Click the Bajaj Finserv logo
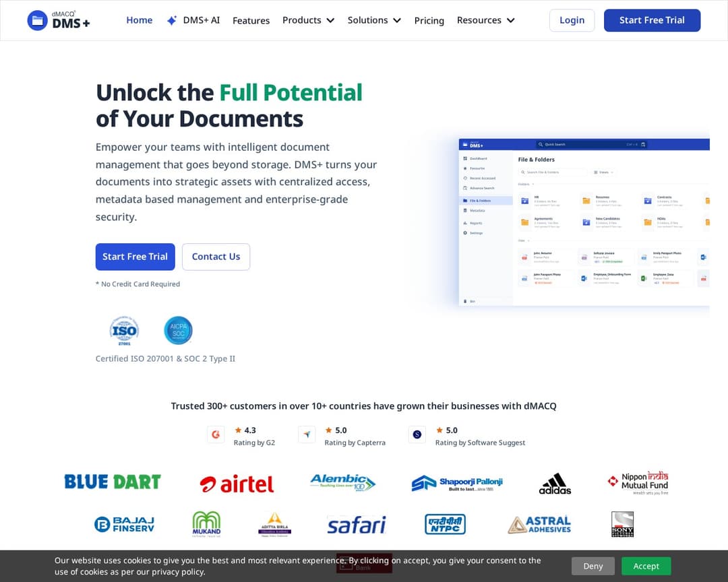This screenshot has height=582, width=728. (125, 525)
